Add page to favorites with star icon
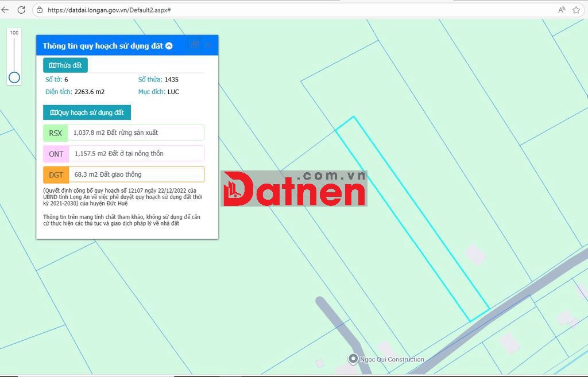Viewport: 588px width, 377px height. pos(576,10)
